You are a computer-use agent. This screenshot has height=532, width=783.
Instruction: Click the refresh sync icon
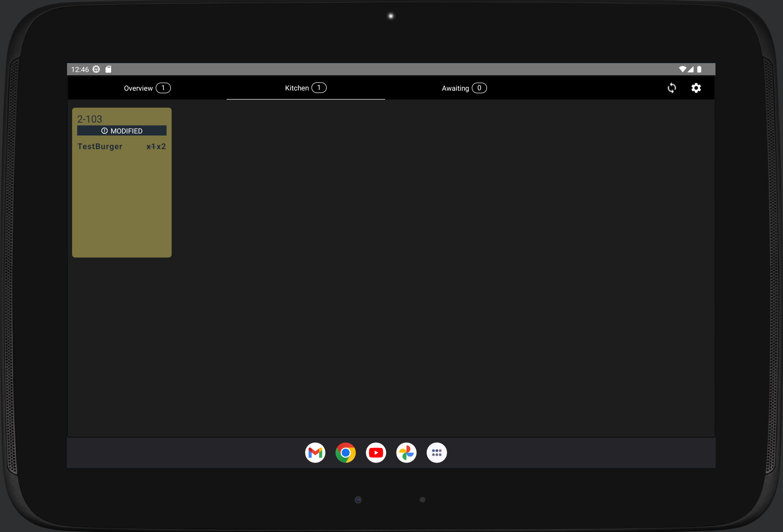(x=671, y=88)
